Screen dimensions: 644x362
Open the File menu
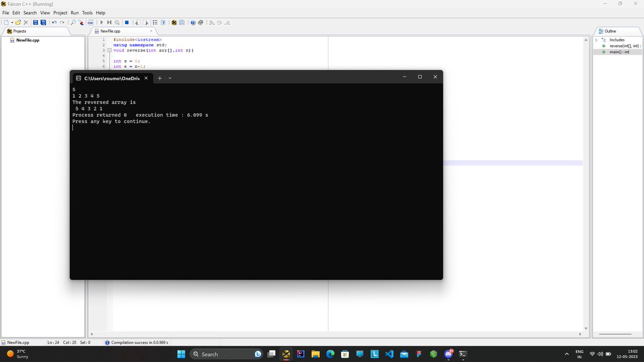tap(6, 13)
